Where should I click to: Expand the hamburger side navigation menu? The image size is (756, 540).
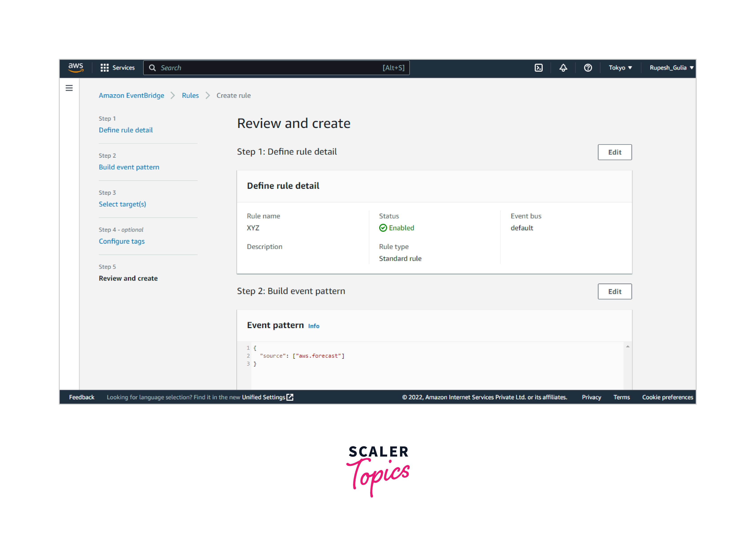[x=69, y=88]
